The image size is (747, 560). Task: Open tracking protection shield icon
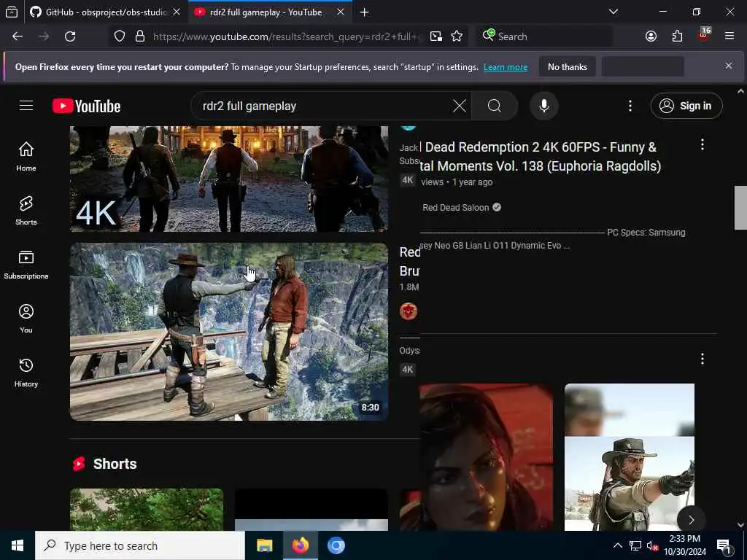(x=120, y=36)
